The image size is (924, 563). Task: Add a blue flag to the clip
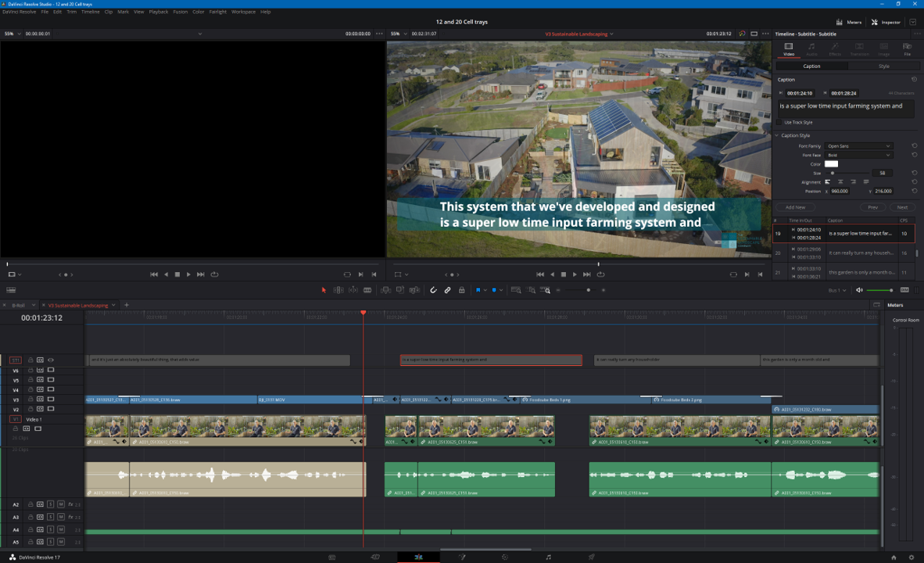478,290
